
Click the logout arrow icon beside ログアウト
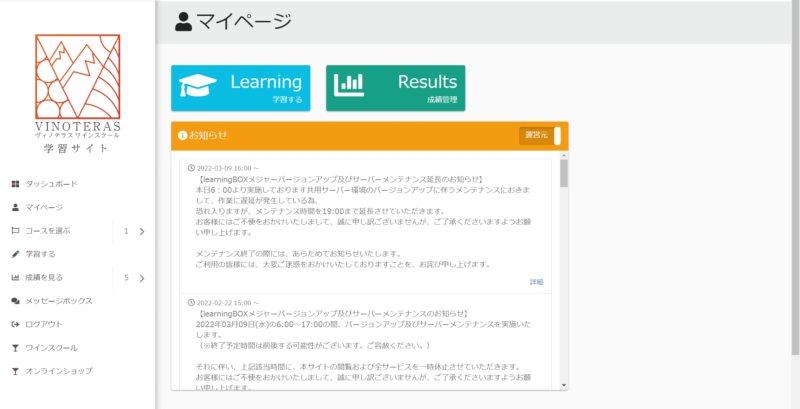click(15, 324)
